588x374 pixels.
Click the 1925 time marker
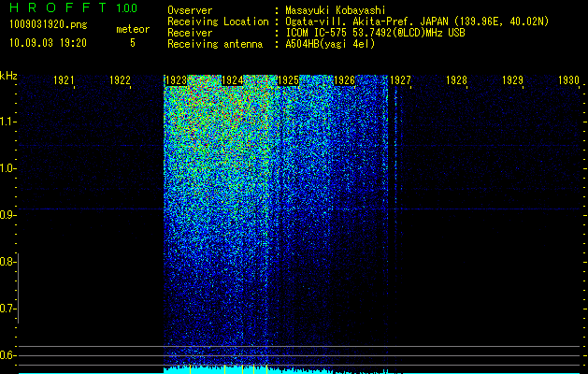point(288,80)
